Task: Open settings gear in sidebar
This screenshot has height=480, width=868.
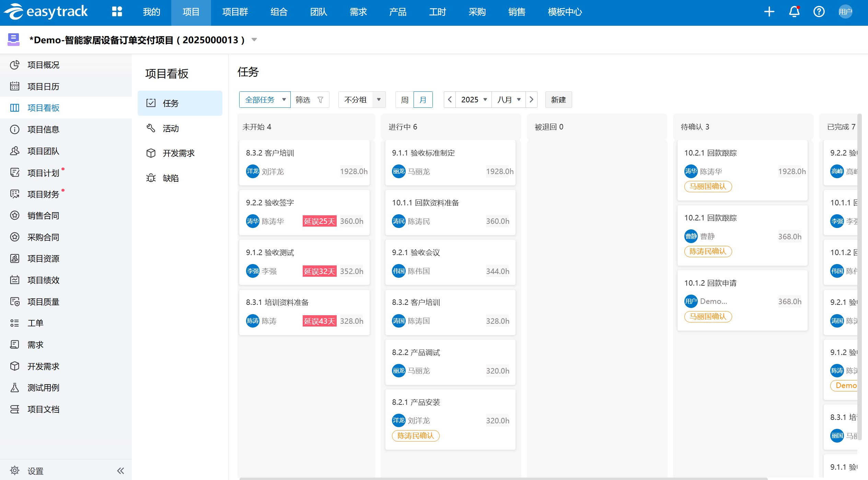Action: click(15, 471)
